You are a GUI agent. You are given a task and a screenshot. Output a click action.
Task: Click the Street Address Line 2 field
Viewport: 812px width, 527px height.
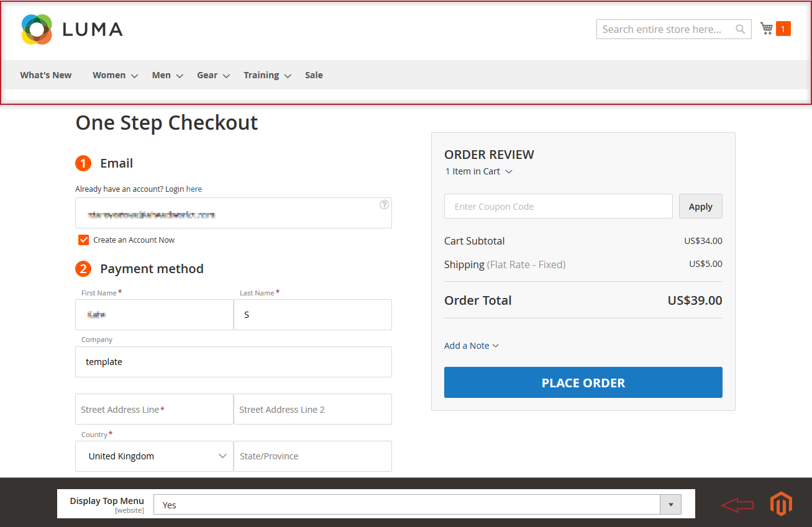click(312, 409)
